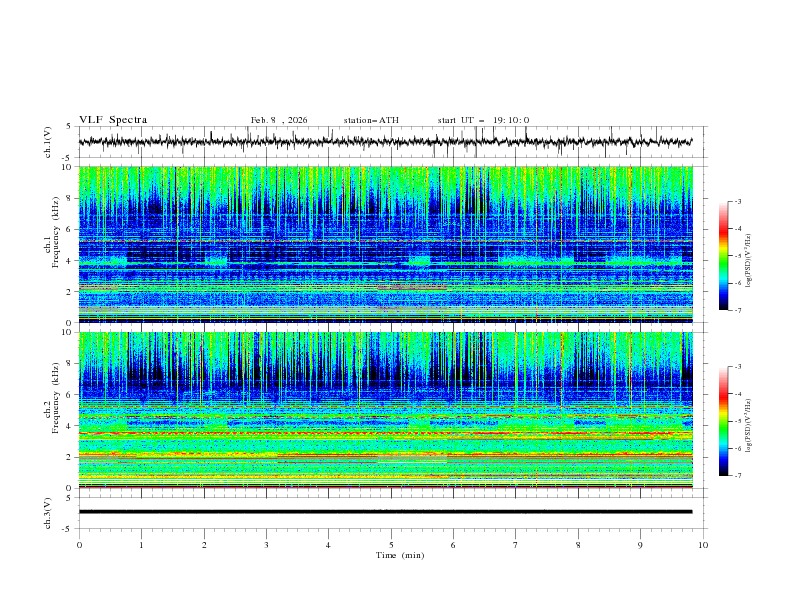Click the ch.3 flat black voltage trace

pyautogui.click(x=385, y=512)
